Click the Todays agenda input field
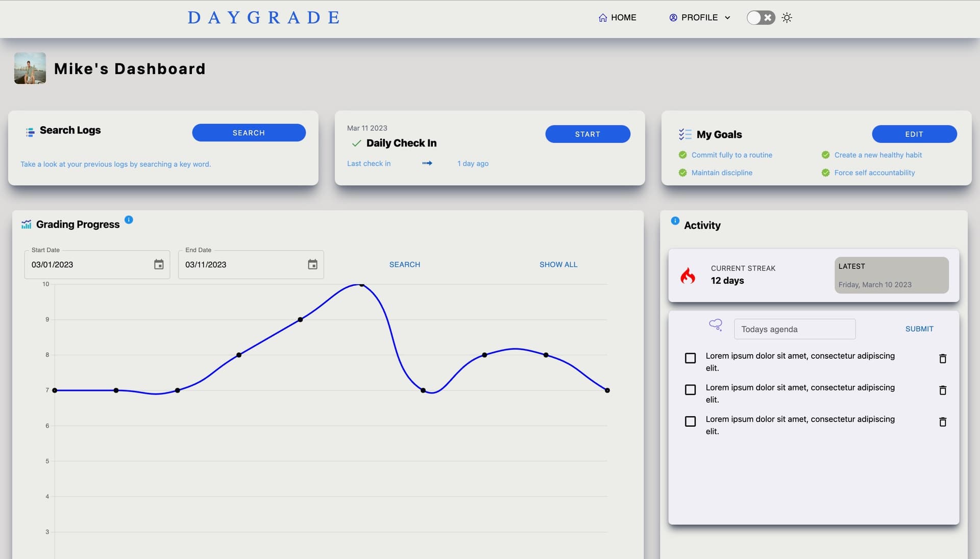 point(794,329)
